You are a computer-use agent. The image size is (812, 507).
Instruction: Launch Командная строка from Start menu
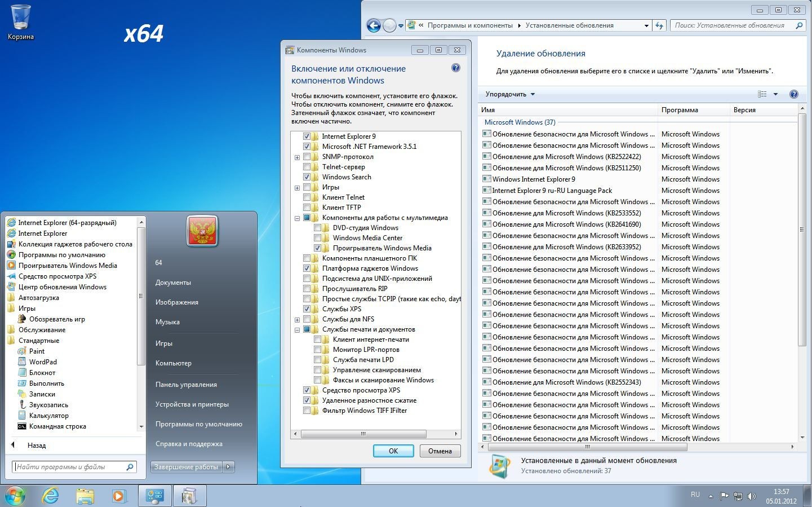[x=57, y=426]
